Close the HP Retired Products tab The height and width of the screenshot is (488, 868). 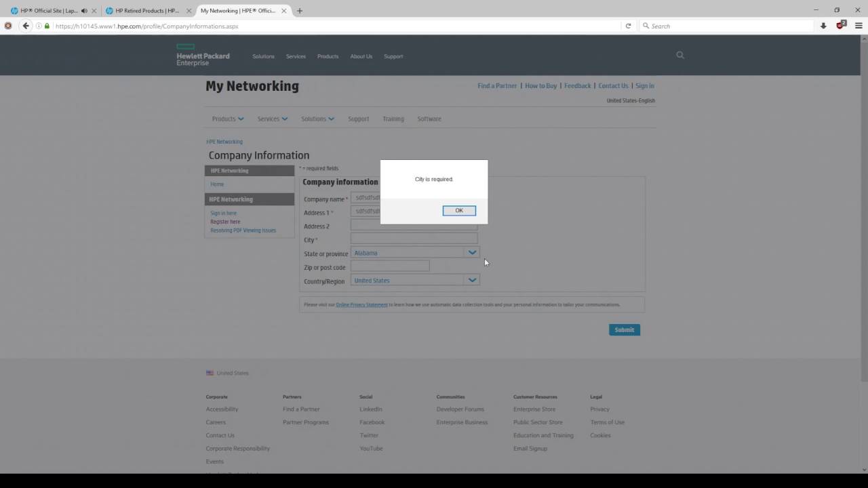point(189,11)
